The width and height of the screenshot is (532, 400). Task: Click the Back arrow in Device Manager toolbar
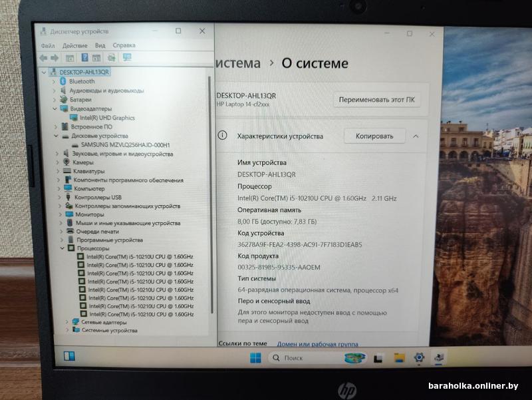[43, 58]
